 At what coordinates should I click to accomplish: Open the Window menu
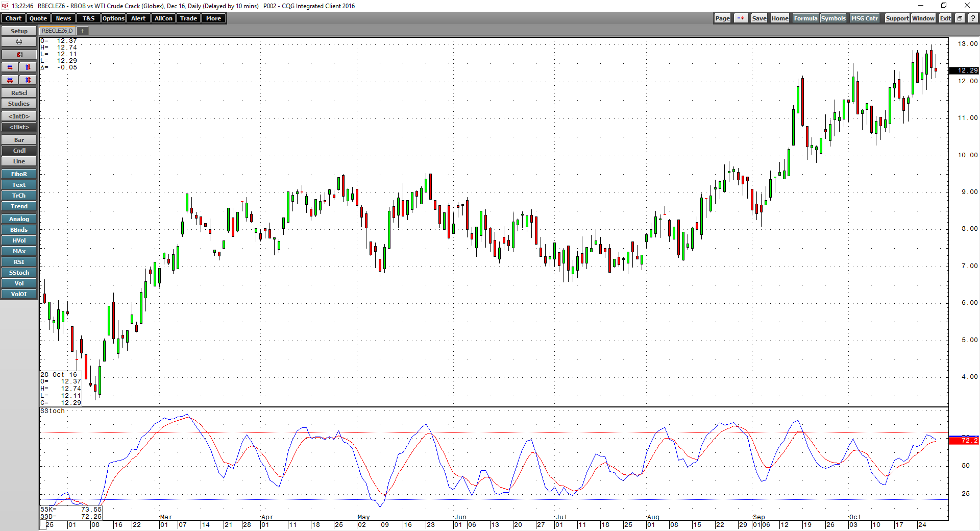[923, 18]
